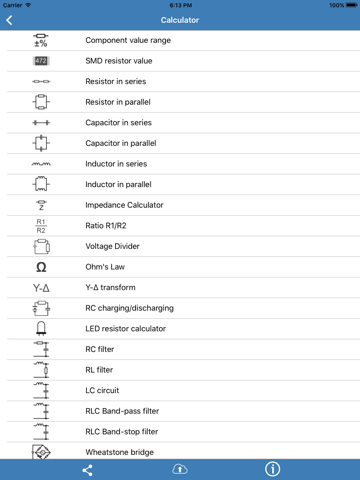
Task: Open Inductor in parallel calculator
Action: tap(183, 184)
